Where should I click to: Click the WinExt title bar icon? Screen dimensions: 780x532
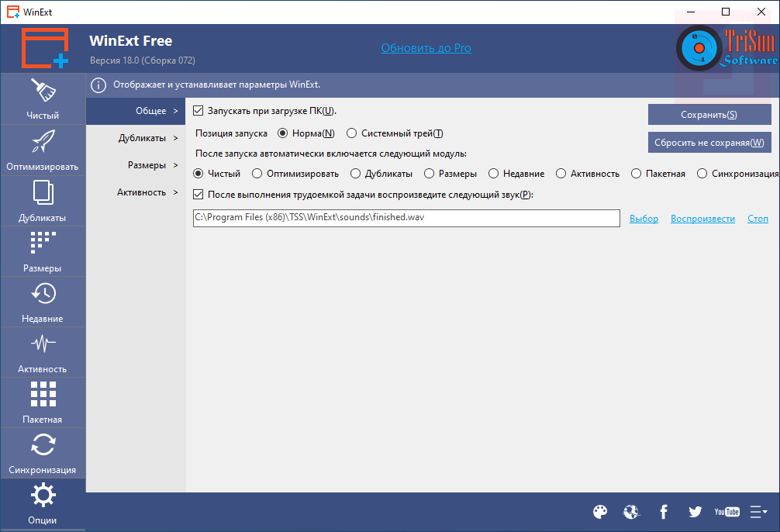(x=13, y=12)
